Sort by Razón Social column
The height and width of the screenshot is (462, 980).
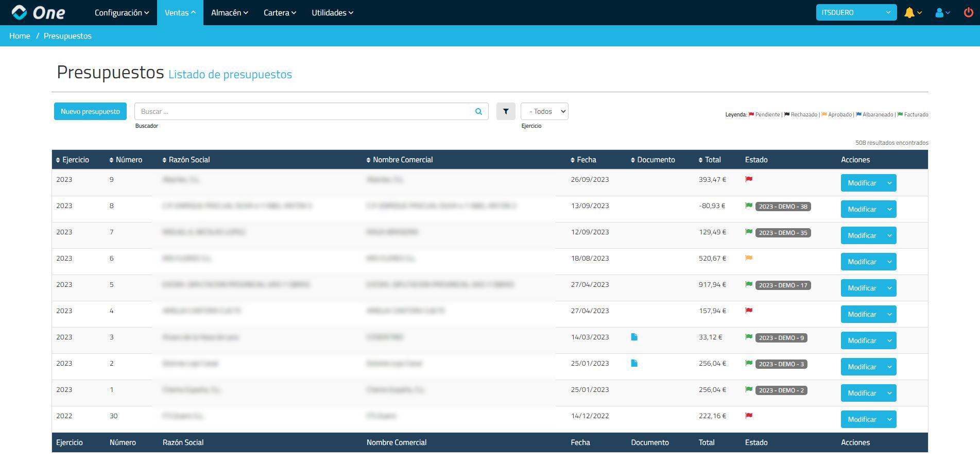(186, 160)
